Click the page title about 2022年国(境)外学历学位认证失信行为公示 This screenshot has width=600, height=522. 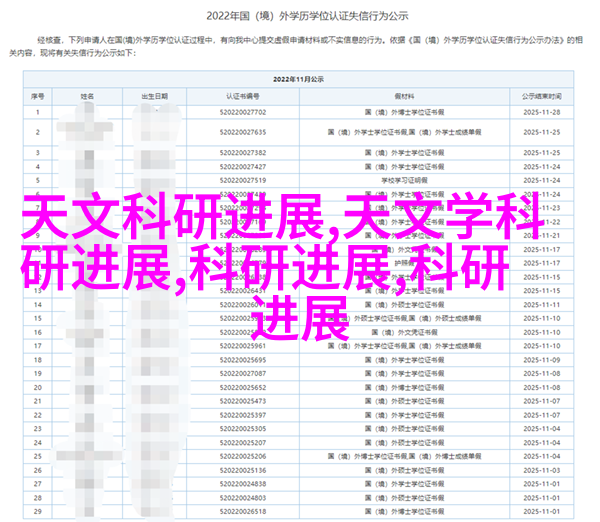point(301,15)
